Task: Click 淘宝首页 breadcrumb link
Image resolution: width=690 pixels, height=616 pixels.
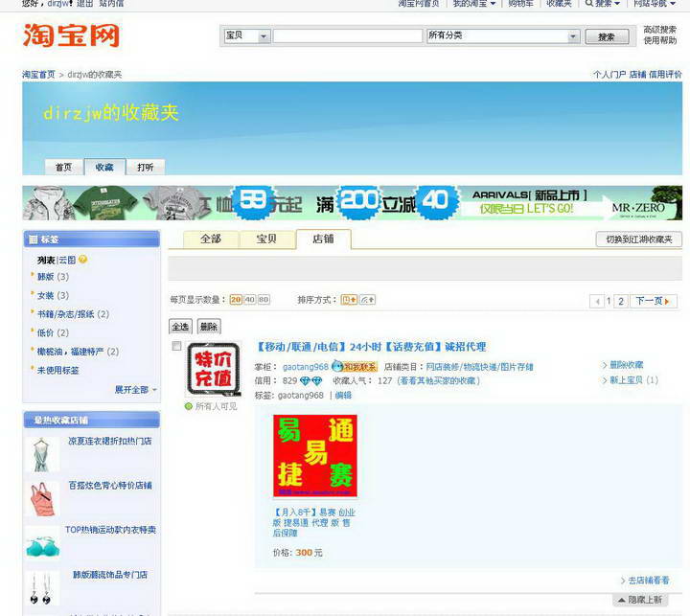Action: point(38,75)
